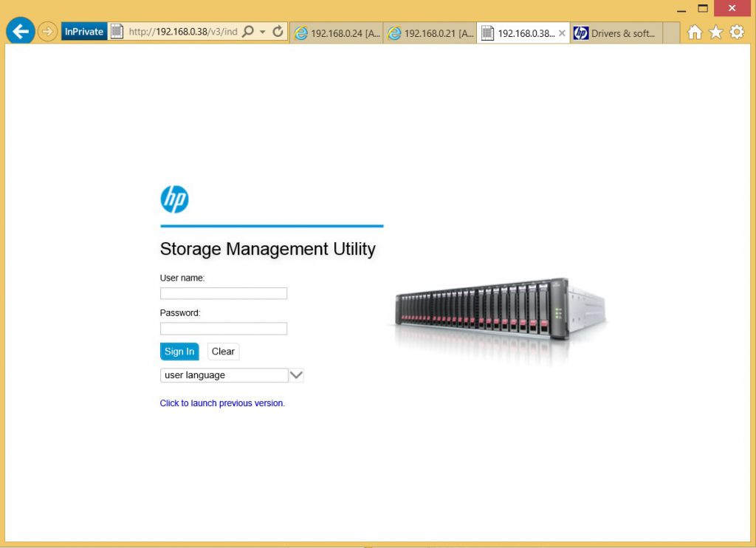The height and width of the screenshot is (548, 756).
Task: Click the page icon in address bar
Action: 117,32
